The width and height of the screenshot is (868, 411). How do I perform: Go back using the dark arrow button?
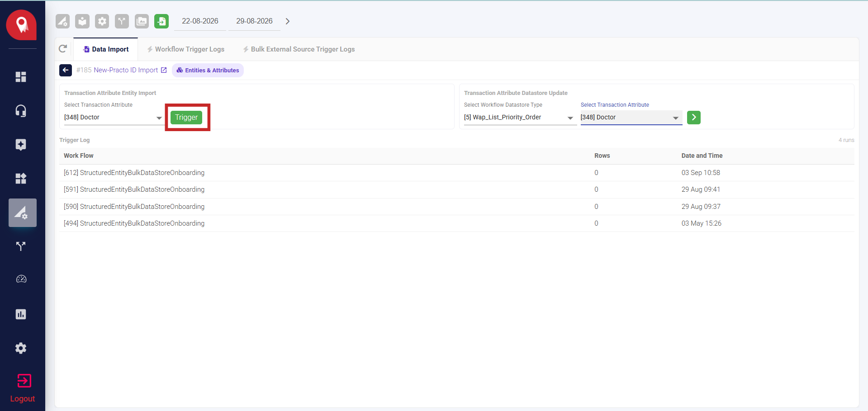66,70
